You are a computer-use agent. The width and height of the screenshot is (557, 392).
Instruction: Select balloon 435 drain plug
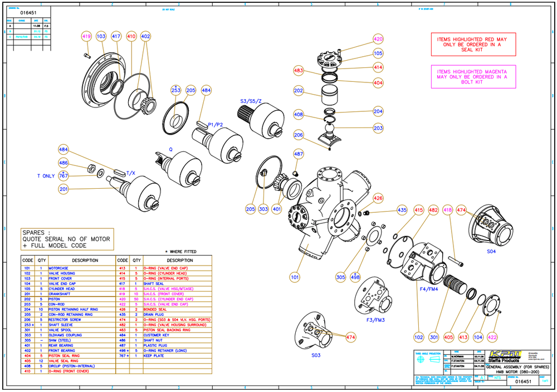point(402,210)
